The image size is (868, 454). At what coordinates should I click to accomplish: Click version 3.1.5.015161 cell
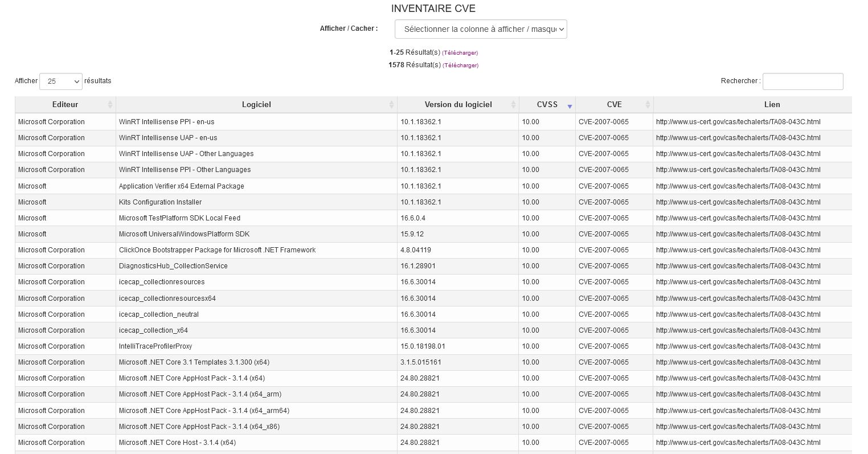(458, 362)
